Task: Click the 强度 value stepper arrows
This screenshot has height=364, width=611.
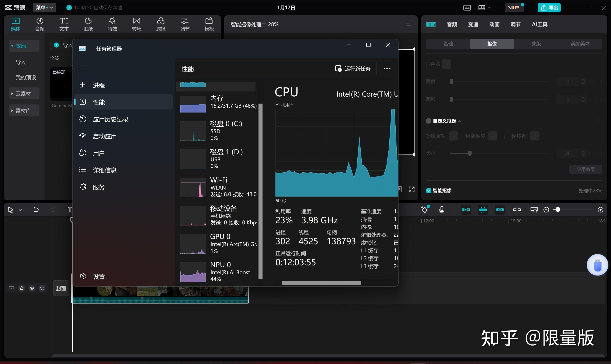Action: click(x=583, y=82)
